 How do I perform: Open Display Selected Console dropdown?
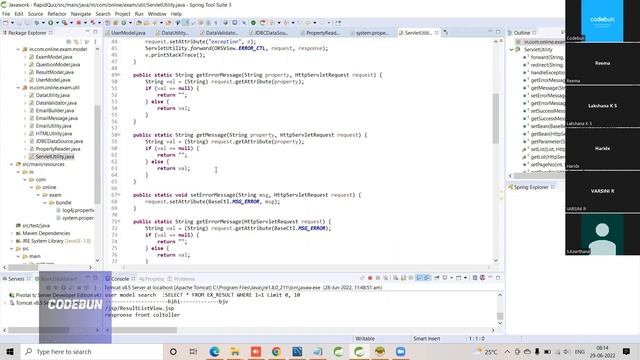(x=451, y=278)
